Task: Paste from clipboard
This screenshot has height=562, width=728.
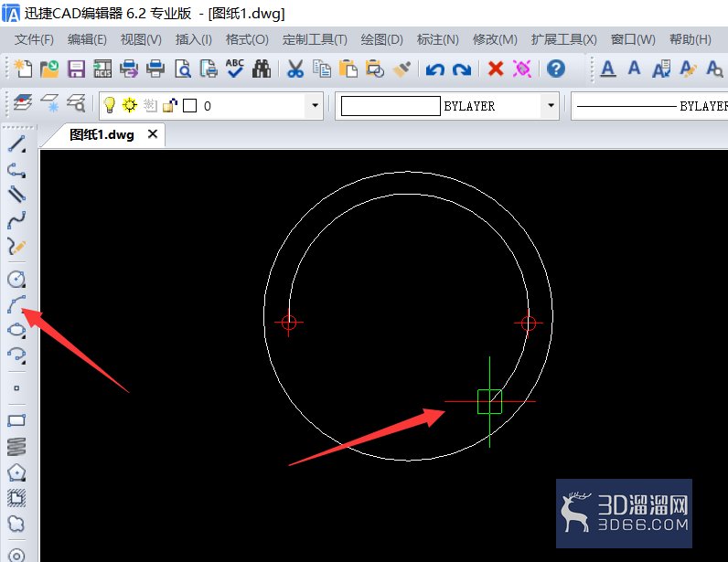Action: tap(348, 69)
